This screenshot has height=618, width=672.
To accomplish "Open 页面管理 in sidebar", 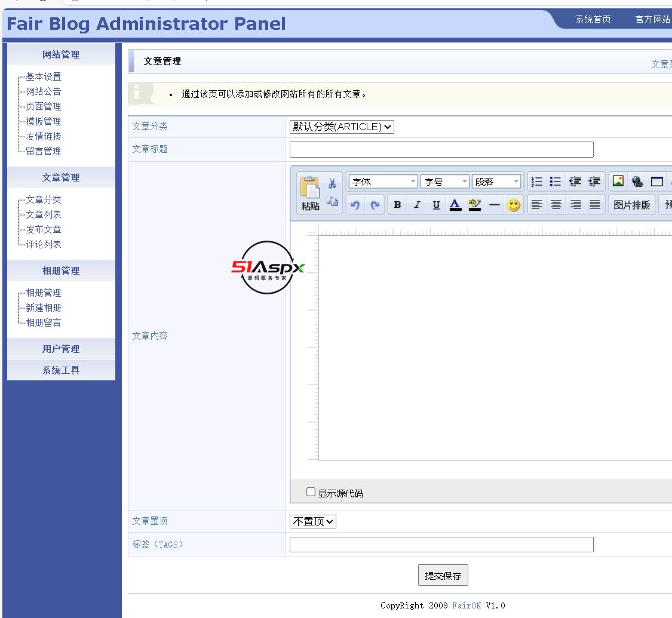I will pos(43,107).
